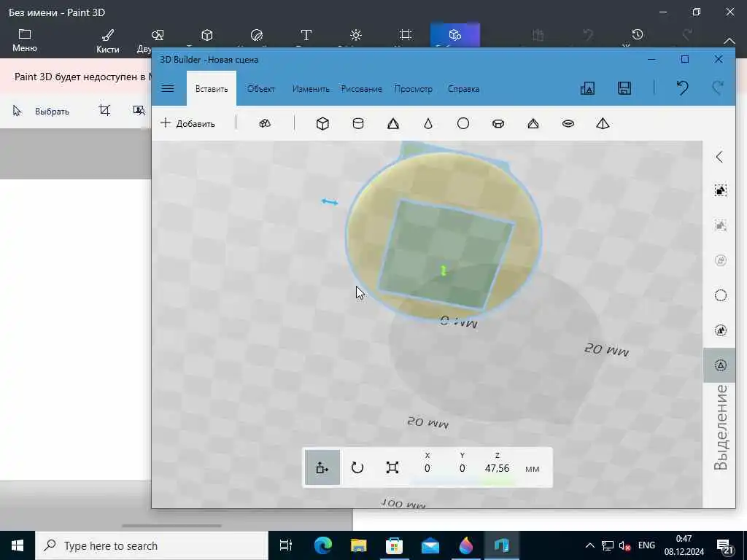The image size is (747, 560).
Task: Click the magic select icon in Paint 3D
Action: (139, 111)
